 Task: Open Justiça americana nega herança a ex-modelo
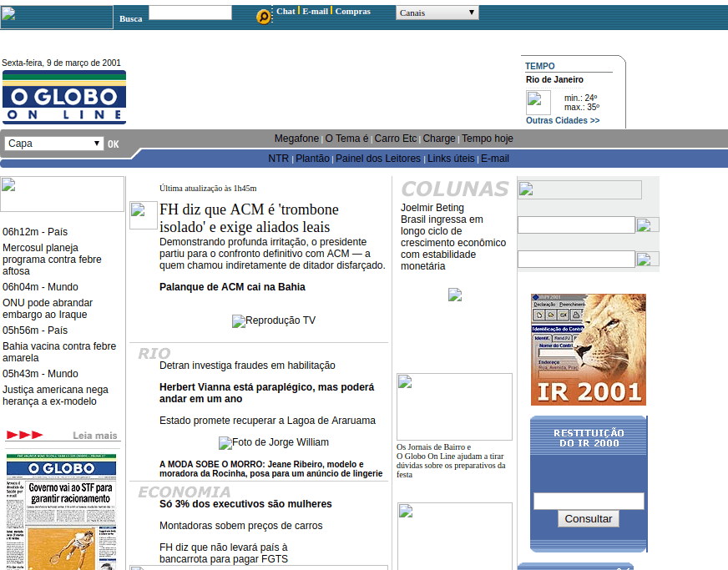click(x=55, y=396)
